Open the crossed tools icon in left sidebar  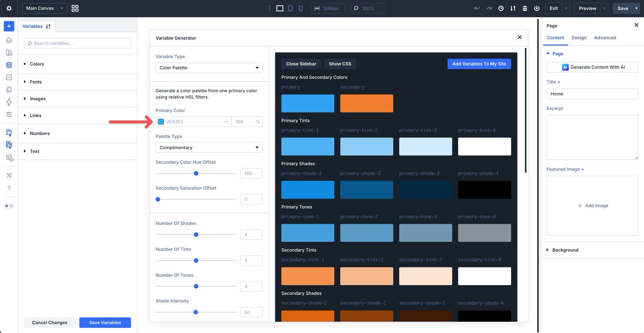(9, 175)
